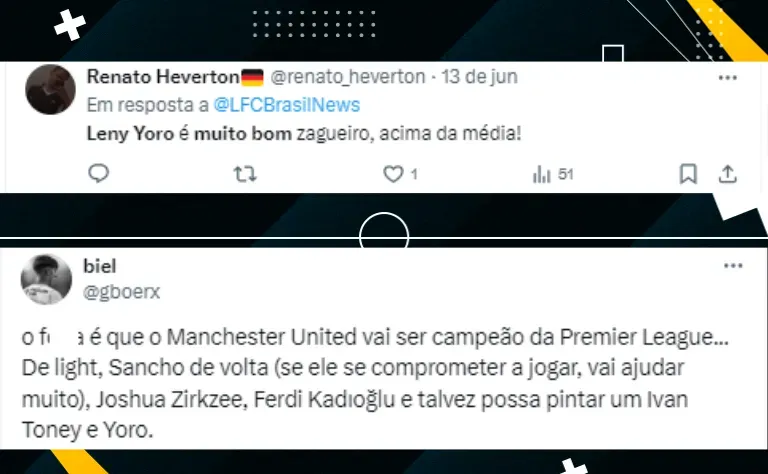Click the 13 de jun timestamp
The image size is (768, 474).
pyautogui.click(x=480, y=77)
